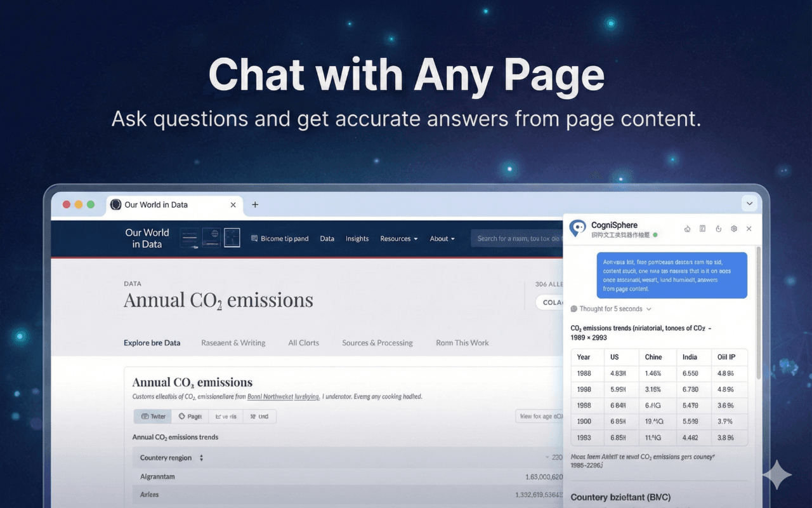Open the history clock icon in CogniSphere

click(719, 229)
